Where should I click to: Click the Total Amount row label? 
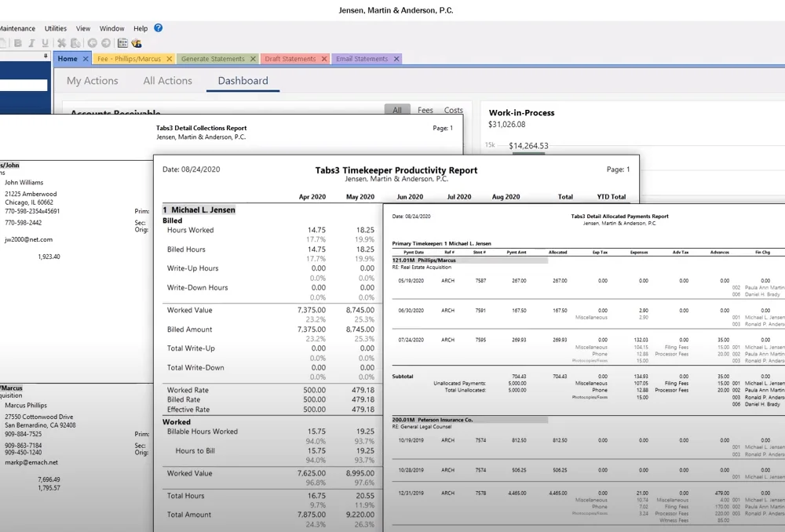(188, 514)
